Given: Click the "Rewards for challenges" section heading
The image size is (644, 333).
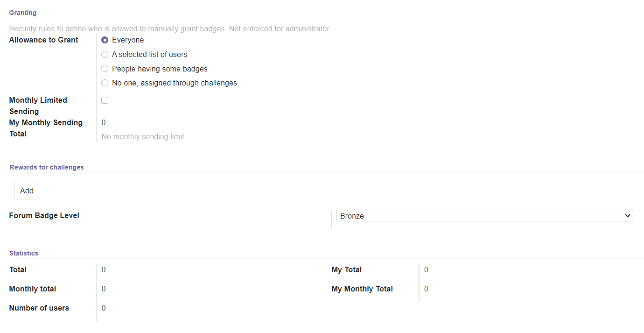Looking at the screenshot, I should [x=47, y=167].
